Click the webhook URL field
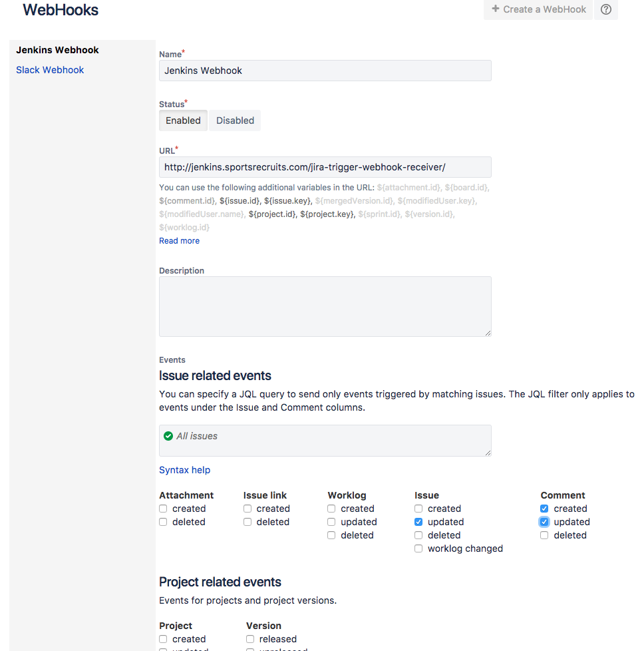Screen dimensions: 644x651 325,167
